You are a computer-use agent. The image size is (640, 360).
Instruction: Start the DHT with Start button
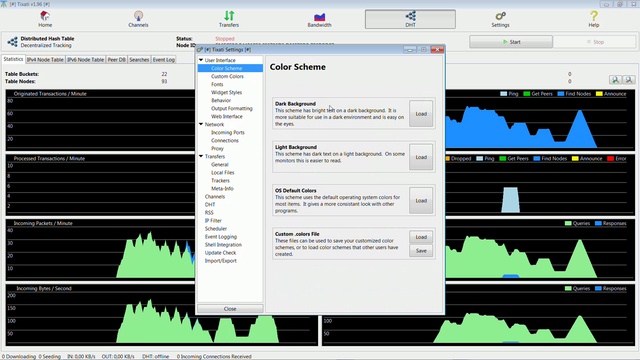(x=511, y=42)
